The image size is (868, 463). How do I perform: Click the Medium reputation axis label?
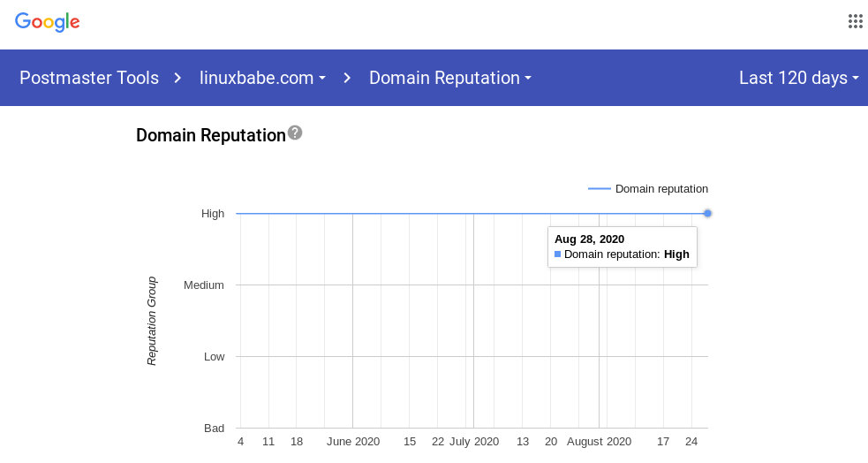tap(204, 285)
